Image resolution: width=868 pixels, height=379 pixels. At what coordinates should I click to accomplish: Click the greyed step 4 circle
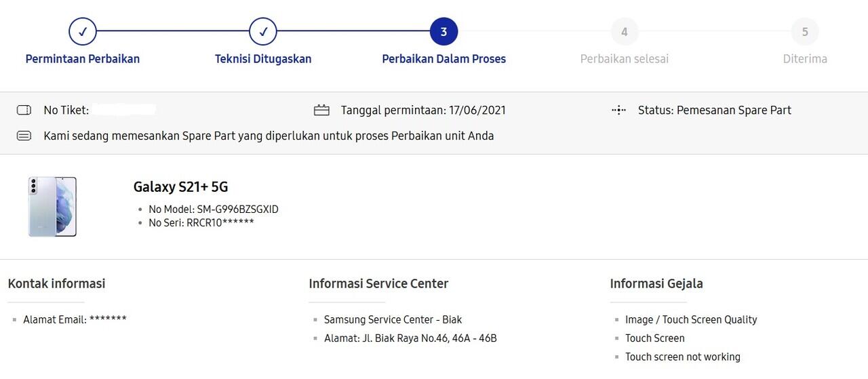624,31
